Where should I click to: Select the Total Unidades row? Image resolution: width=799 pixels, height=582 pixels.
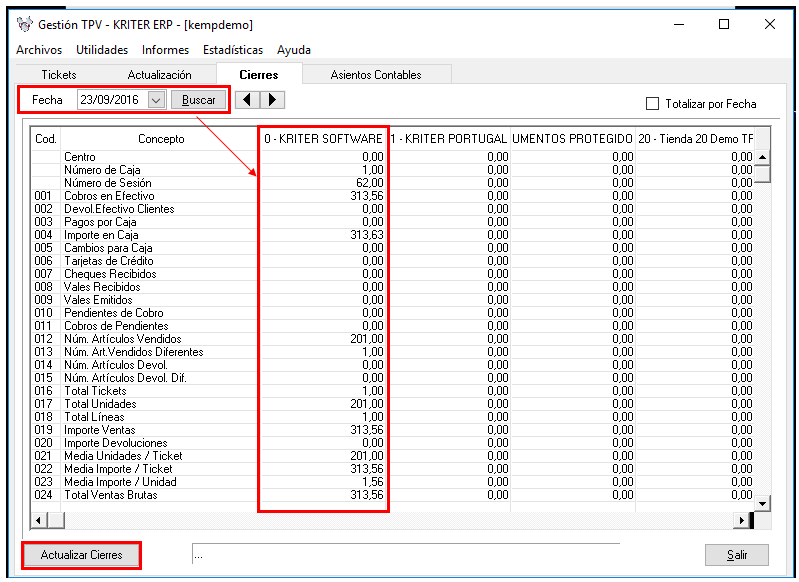click(392, 404)
